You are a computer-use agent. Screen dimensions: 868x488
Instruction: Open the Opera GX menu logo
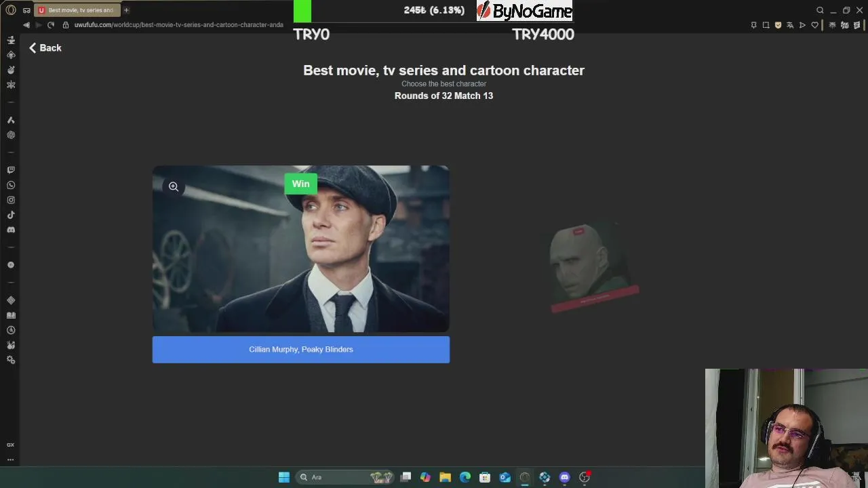tap(11, 10)
